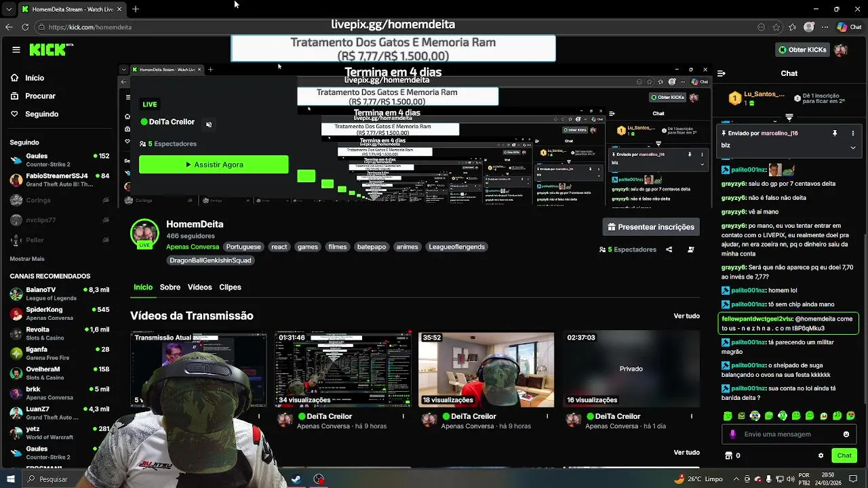Open the user profile avatar menu
Viewport: 868px width, 488px height.
point(841,50)
